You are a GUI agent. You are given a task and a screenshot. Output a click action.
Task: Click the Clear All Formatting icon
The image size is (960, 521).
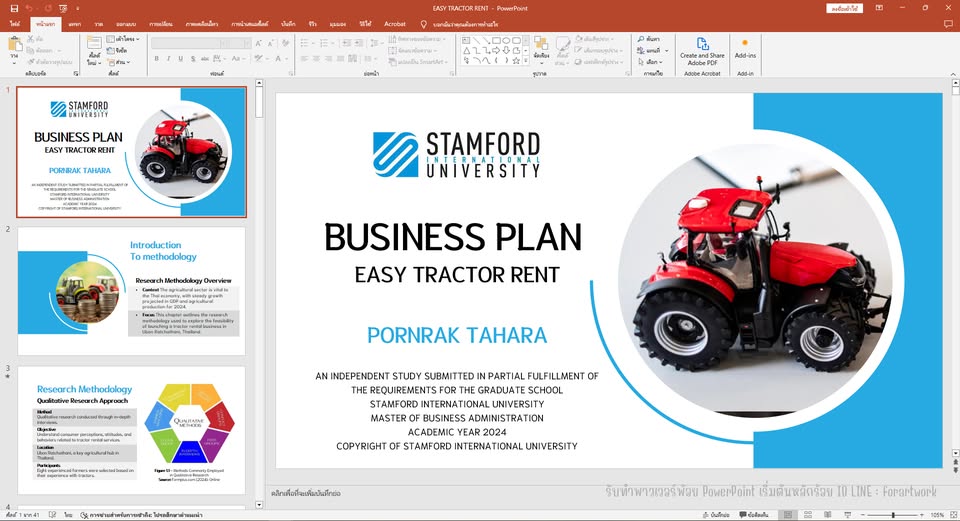tap(285, 43)
